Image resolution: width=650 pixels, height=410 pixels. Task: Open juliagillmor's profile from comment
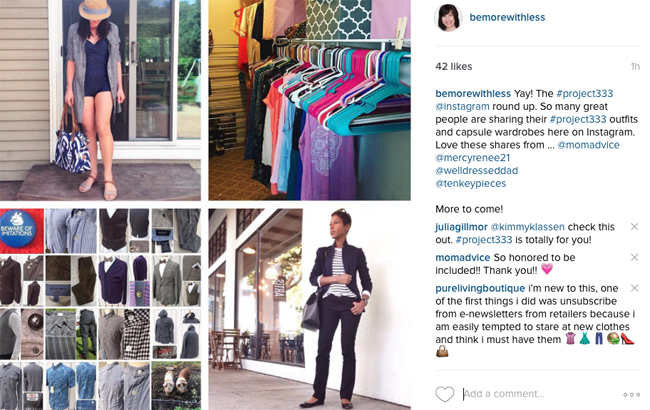click(x=461, y=227)
